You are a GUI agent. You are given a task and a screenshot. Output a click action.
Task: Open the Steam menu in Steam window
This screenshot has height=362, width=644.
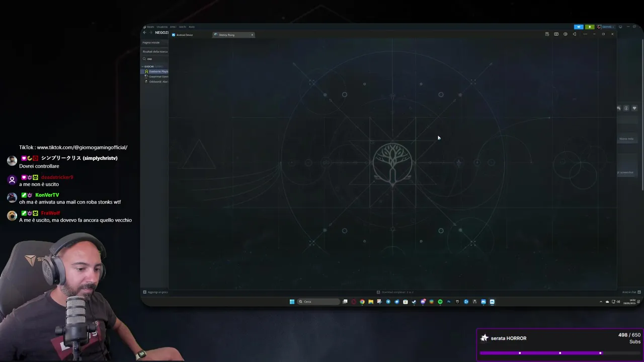tap(150, 27)
